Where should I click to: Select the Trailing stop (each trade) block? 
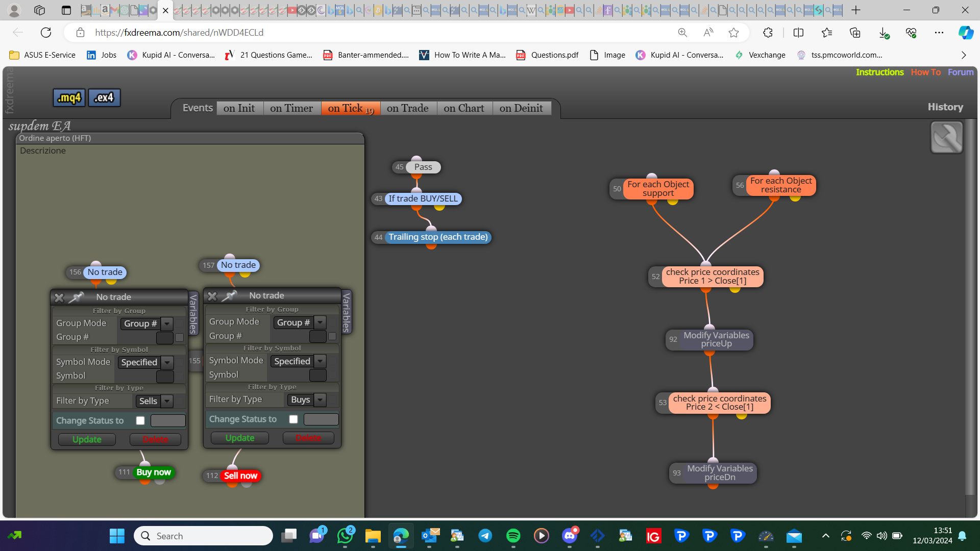[438, 237]
